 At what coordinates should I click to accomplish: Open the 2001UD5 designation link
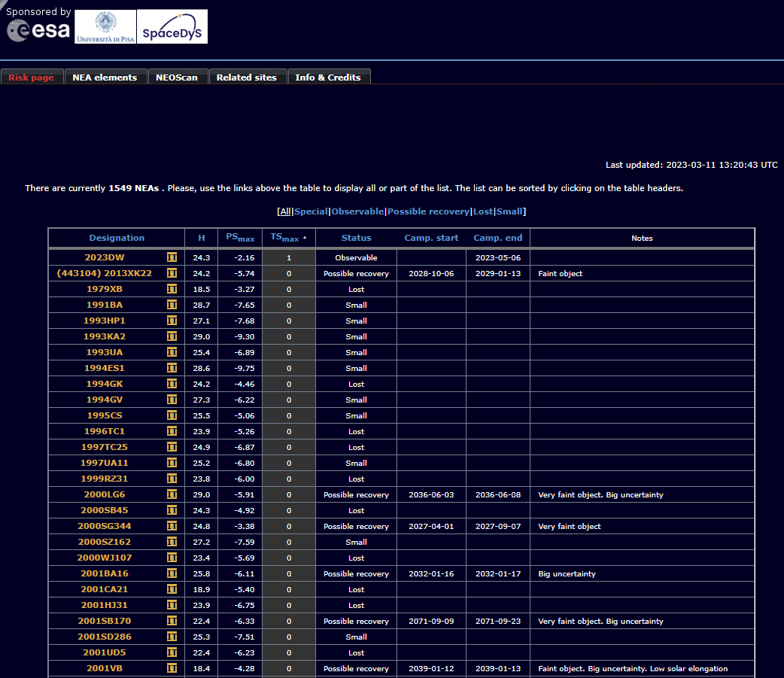pyautogui.click(x=105, y=652)
